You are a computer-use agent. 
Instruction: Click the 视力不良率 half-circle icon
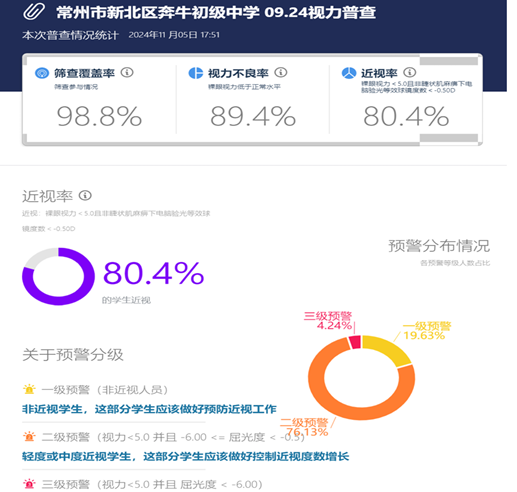coord(196,73)
